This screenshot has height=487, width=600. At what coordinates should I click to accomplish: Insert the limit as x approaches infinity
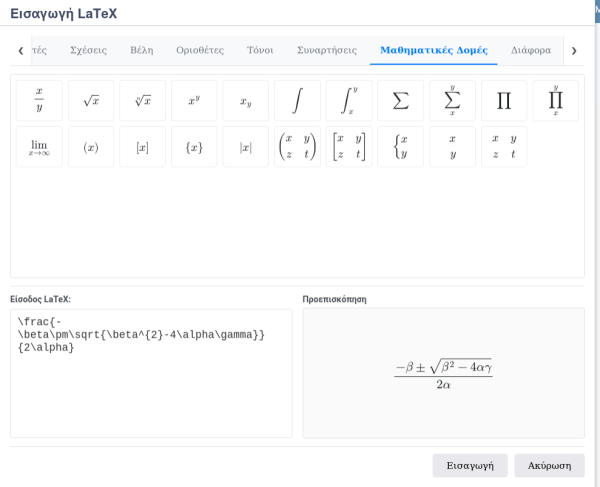39,147
